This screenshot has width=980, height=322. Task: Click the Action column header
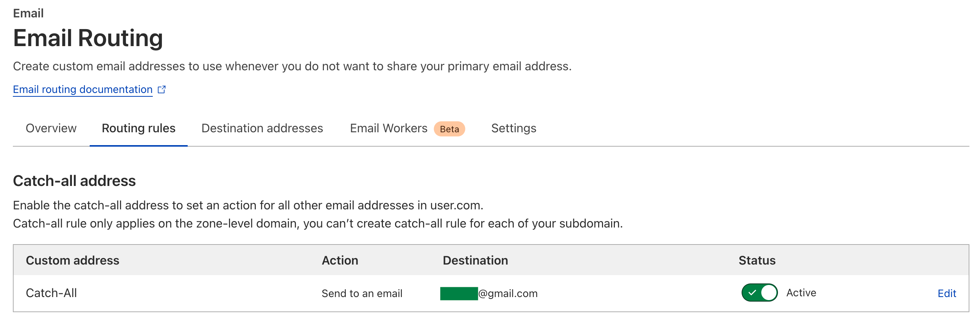click(340, 260)
